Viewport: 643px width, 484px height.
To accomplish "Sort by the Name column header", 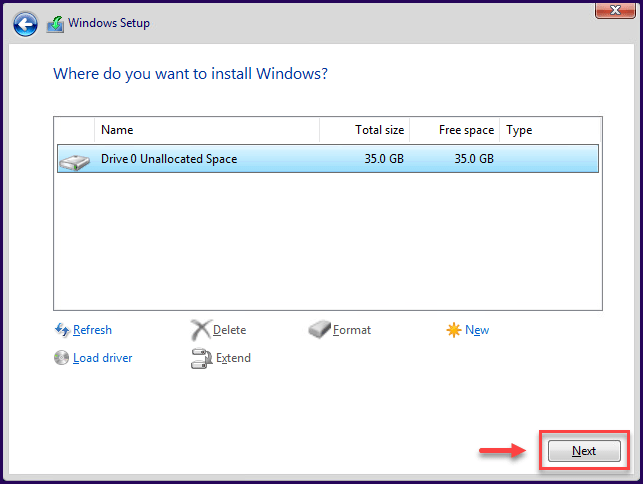I will pyautogui.click(x=207, y=130).
